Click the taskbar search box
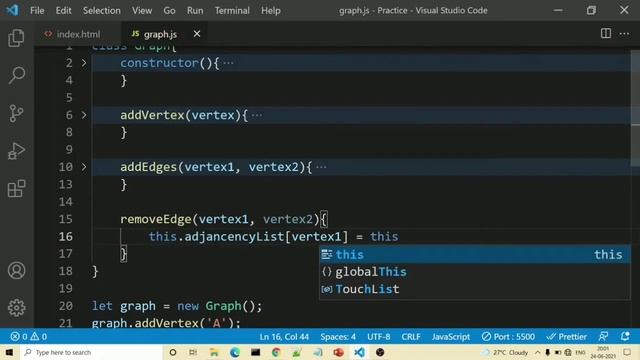 (91, 352)
